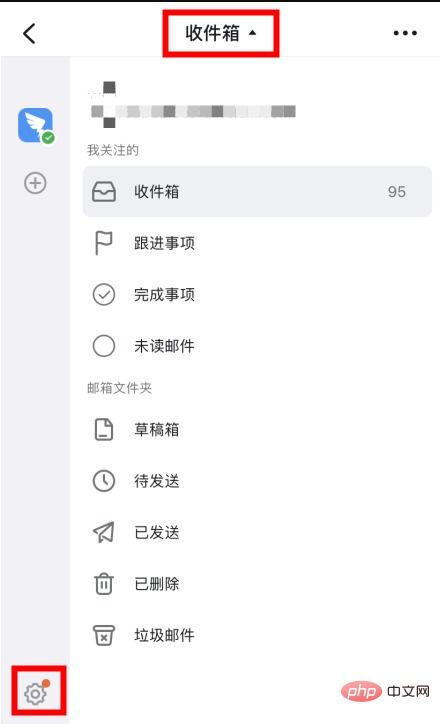Click the 收件箱 inbox tray icon
This screenshot has width=440, height=724.
pos(104,192)
